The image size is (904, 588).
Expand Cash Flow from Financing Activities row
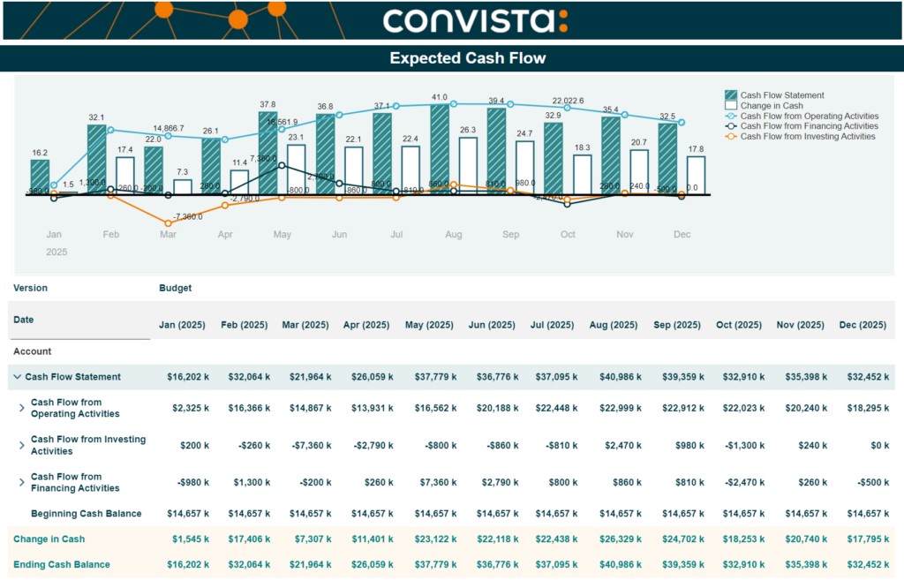[x=23, y=482]
